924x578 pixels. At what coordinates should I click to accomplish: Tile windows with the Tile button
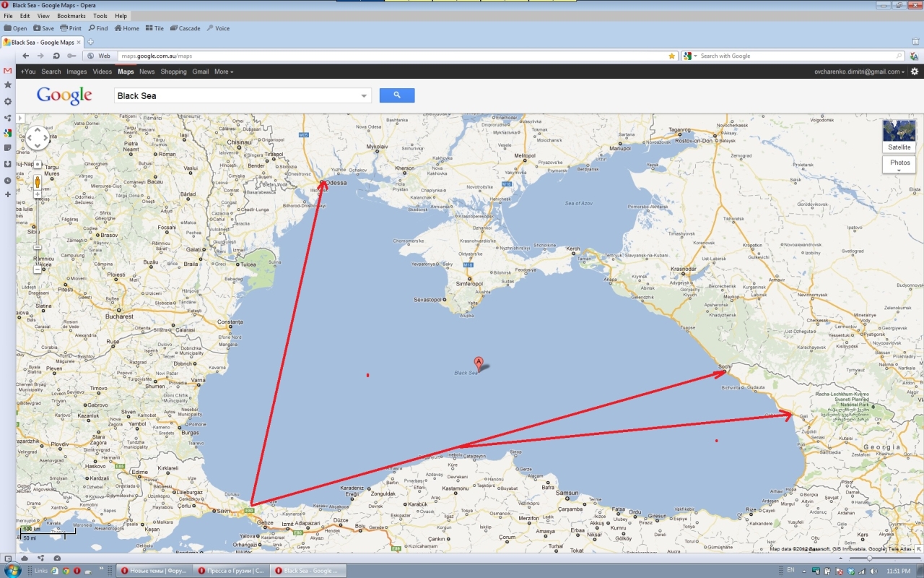[x=154, y=29]
